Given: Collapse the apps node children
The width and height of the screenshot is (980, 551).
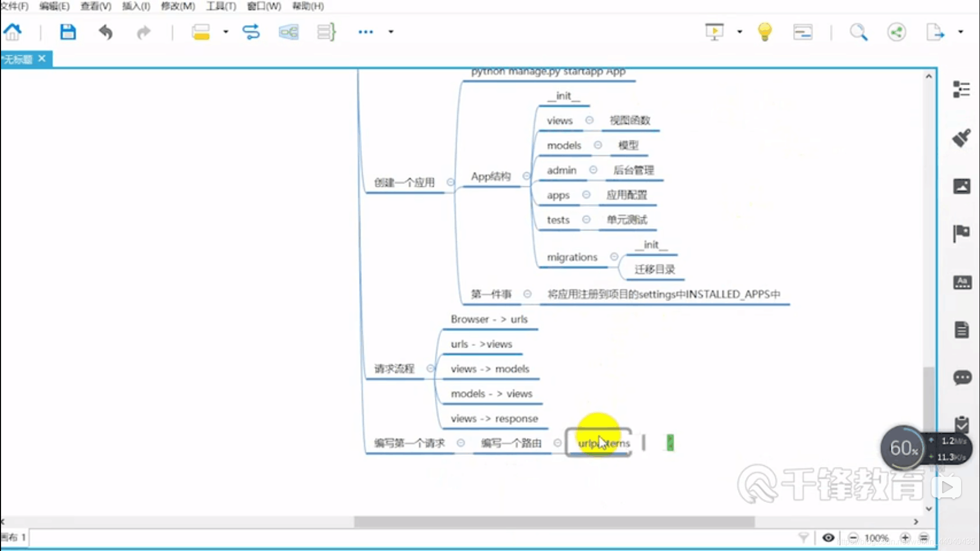Looking at the screenshot, I should 586,195.
